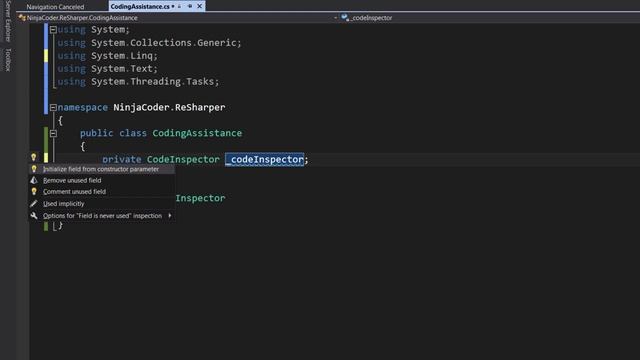Click the lightbulb quick-action icon in the gutter
Viewport: 640px width, 360px height.
click(33, 157)
